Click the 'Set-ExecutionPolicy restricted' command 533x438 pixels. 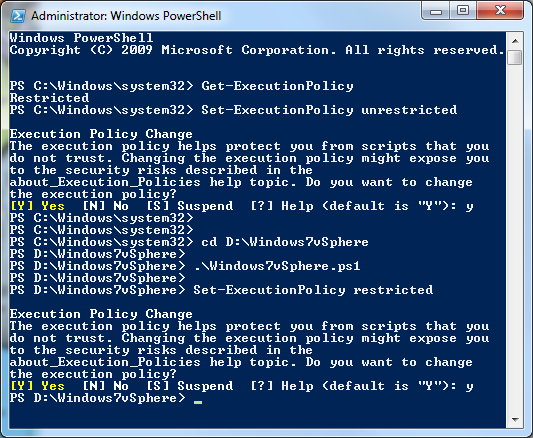(x=313, y=290)
